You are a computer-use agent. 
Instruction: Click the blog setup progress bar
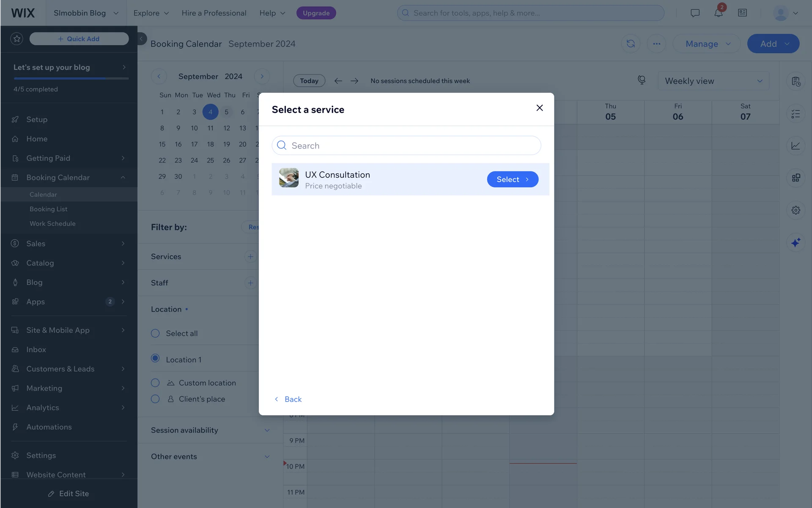click(71, 78)
